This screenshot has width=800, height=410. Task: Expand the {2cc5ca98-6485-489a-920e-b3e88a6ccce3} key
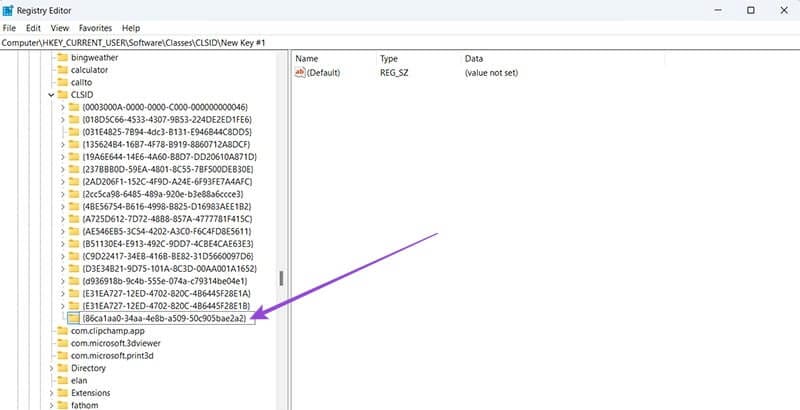coord(62,194)
